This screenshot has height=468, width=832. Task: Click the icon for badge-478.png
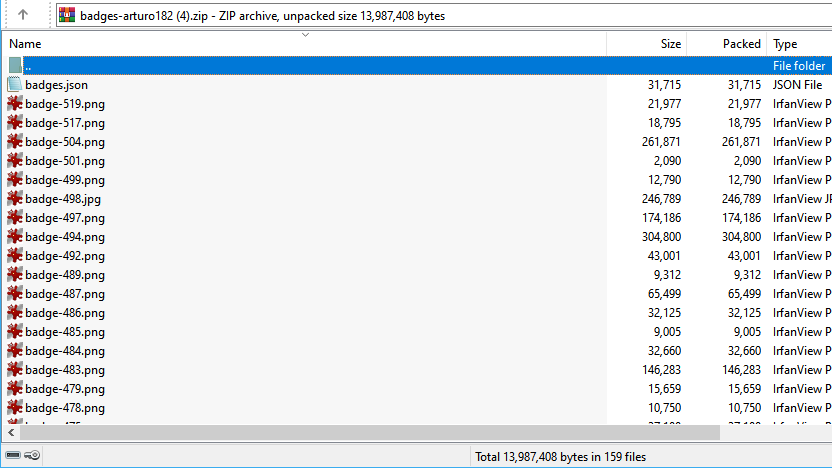tap(15, 408)
